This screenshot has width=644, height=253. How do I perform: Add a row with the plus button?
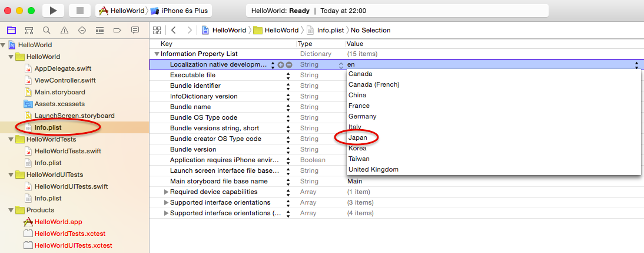[281, 65]
